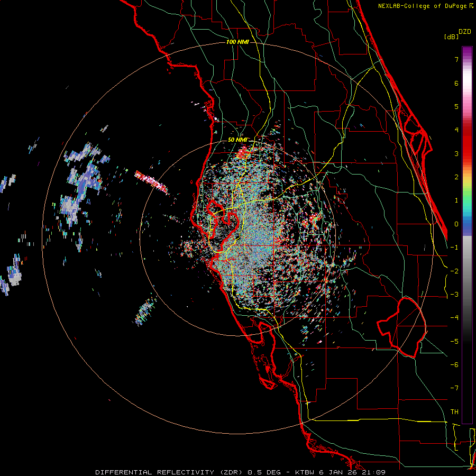Viewport: 476px width, 476px height.
Task: Click the TH threshold label on scale
Action: pyautogui.click(x=454, y=412)
